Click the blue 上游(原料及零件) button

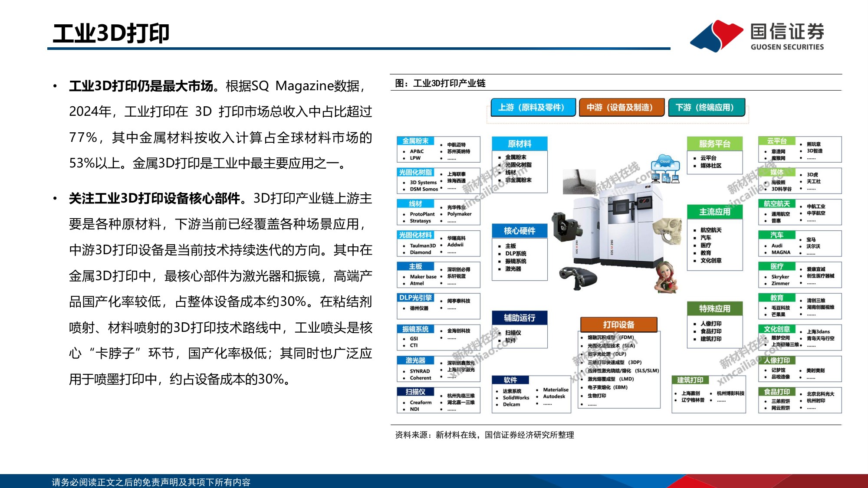click(533, 107)
